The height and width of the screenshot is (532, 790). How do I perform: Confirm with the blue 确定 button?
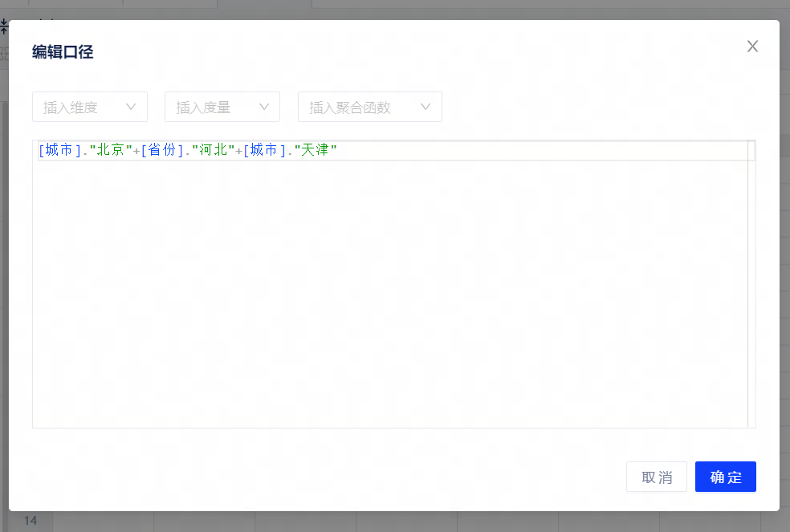click(725, 477)
